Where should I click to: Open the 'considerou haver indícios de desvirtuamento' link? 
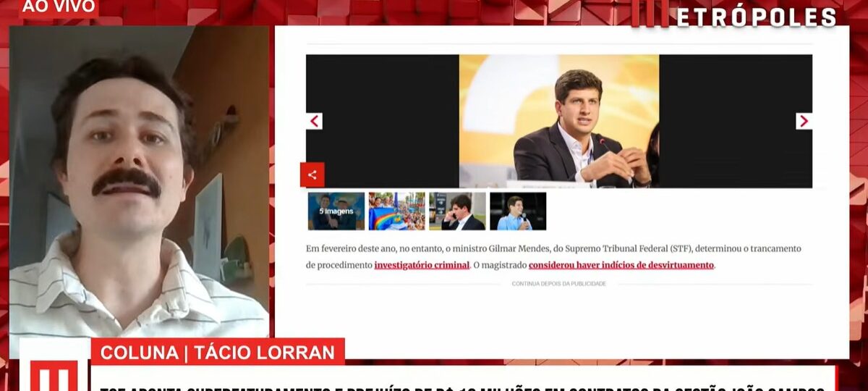click(621, 265)
